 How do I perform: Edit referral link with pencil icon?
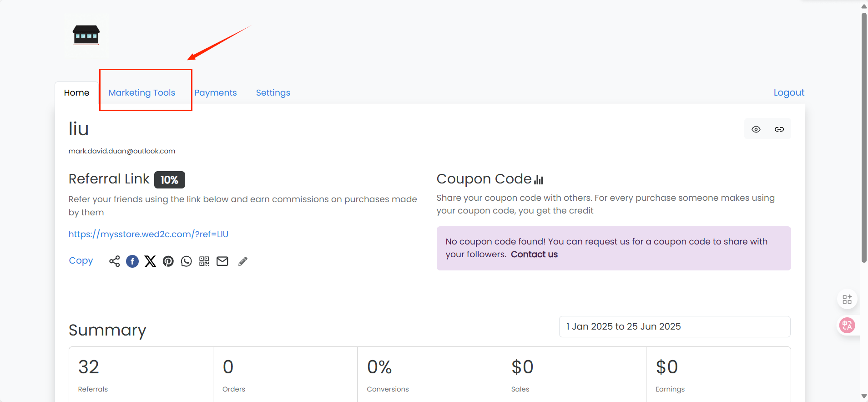243,261
